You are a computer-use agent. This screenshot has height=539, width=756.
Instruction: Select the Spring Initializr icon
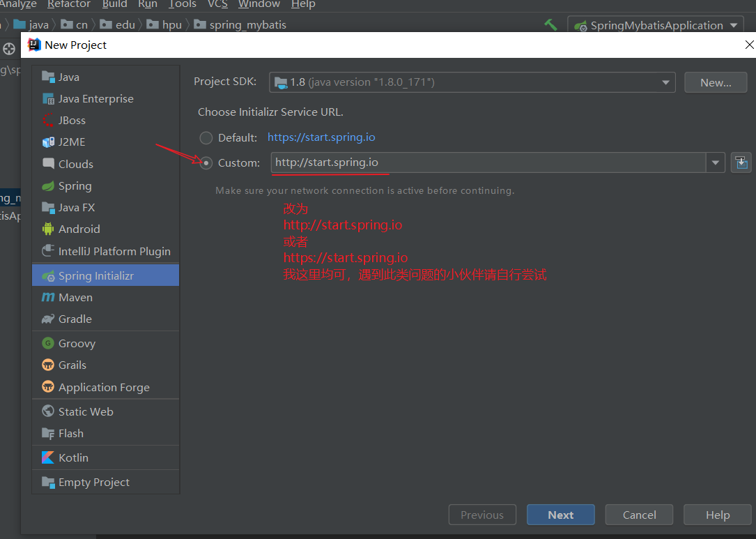coord(48,275)
